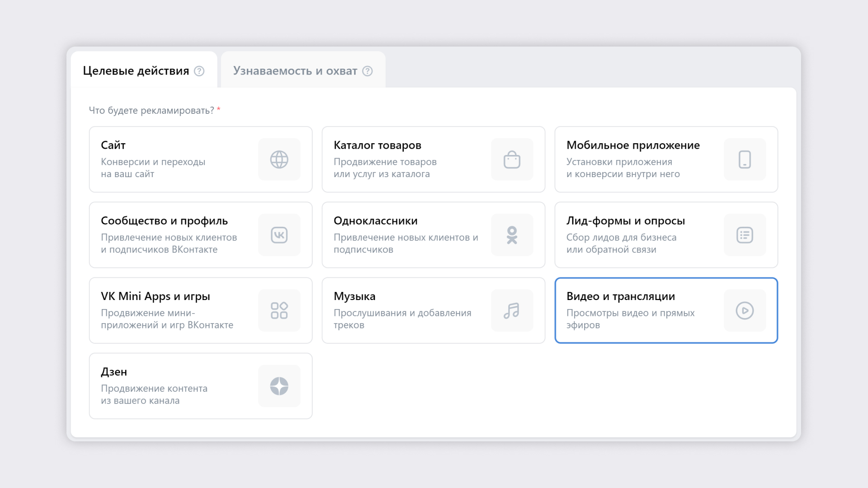
Task: Switch to the Узнаваемость и охват tab
Action: 303,70
